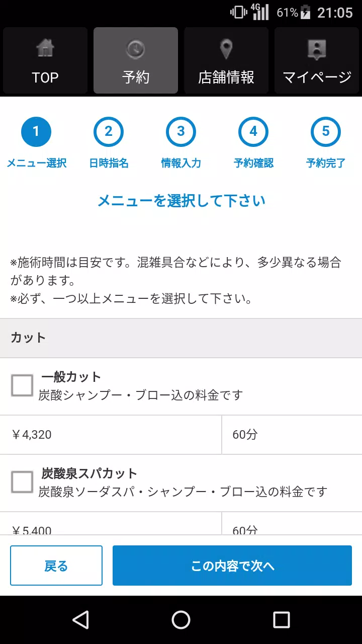Tap the 一般カット menu title
Screen dimensions: 362x644
71,377
